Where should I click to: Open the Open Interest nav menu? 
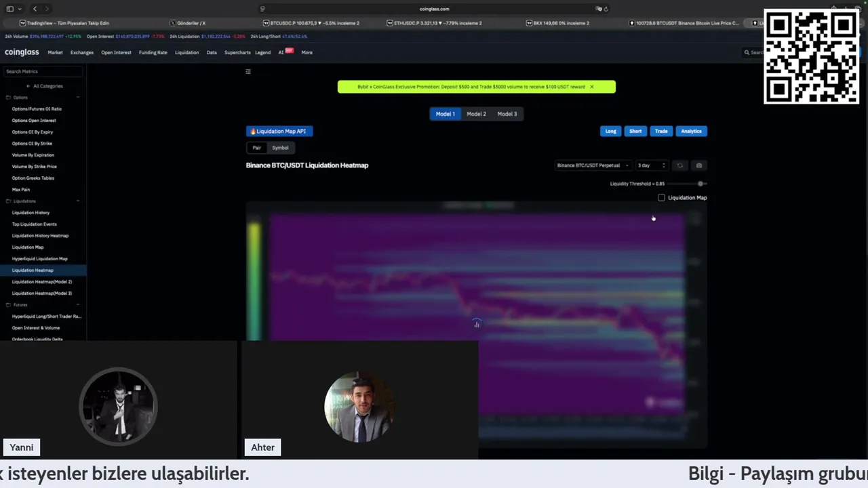pos(116,52)
